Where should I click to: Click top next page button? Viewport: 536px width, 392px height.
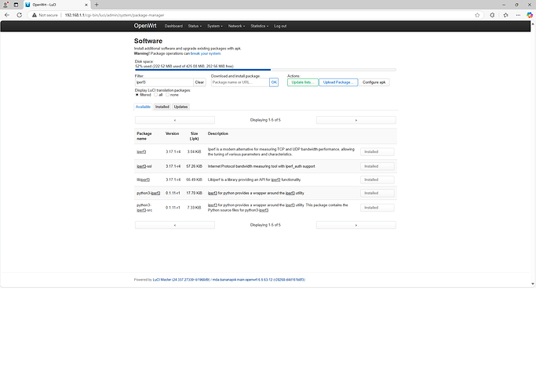coord(356,120)
